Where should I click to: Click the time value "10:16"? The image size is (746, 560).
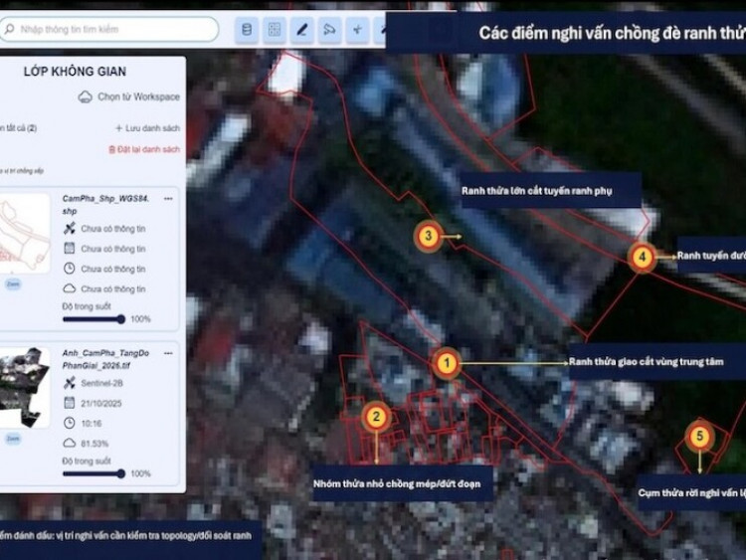click(92, 424)
